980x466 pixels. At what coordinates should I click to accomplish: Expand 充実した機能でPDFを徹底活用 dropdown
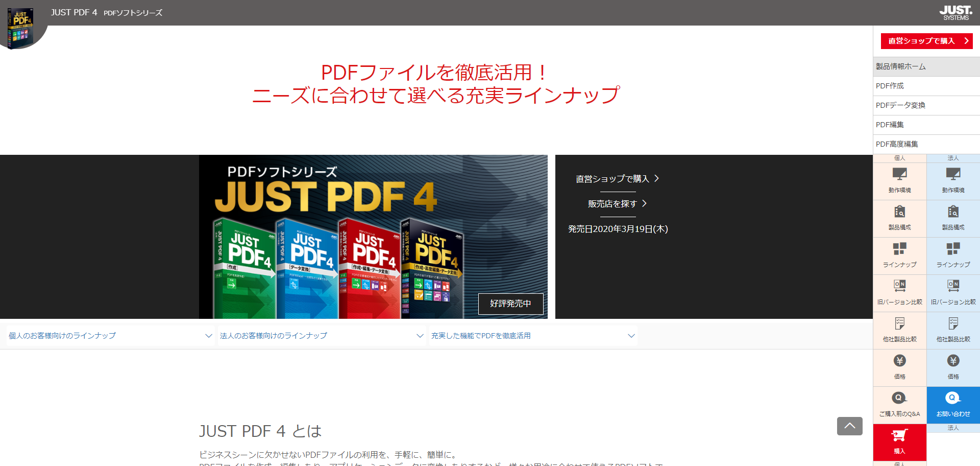pyautogui.click(x=532, y=336)
